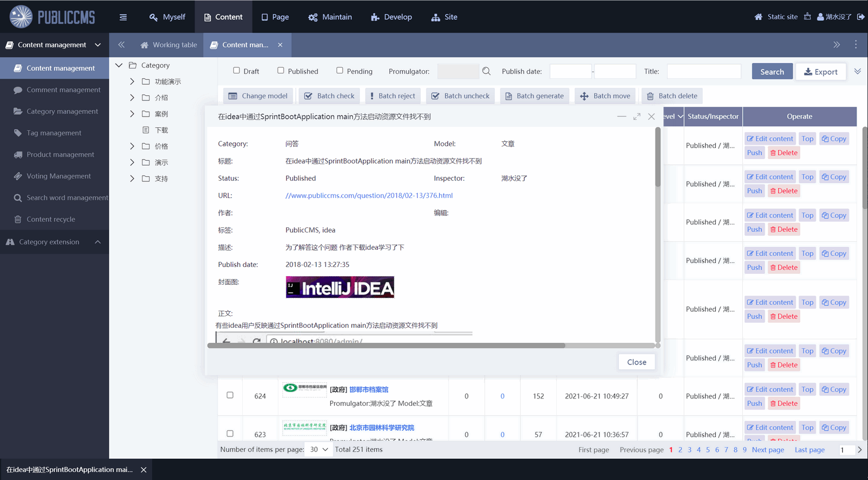The height and width of the screenshot is (480, 868).
Task: Click the Static site home icon
Action: (758, 17)
